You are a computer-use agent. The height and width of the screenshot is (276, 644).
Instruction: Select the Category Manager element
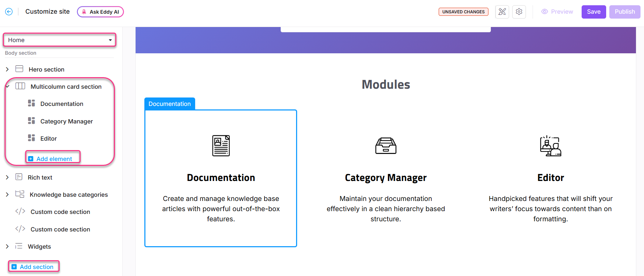tap(66, 121)
